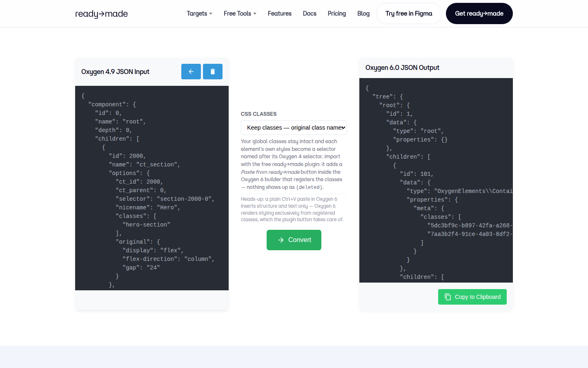Click the "gap": "24" line in input
Image resolution: width=588 pixels, height=368 pixels.
pyautogui.click(x=141, y=267)
